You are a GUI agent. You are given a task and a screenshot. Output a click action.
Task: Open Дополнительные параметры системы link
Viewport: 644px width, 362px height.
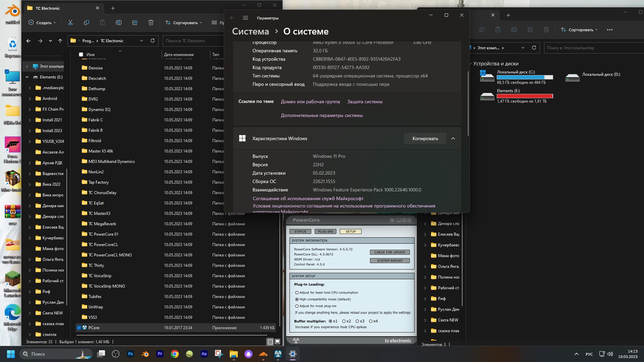pyautogui.click(x=321, y=115)
